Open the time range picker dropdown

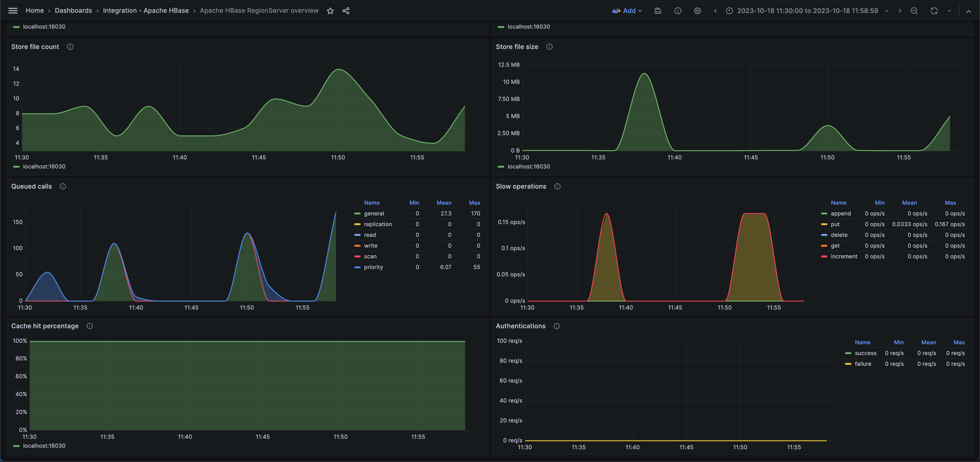click(x=807, y=11)
